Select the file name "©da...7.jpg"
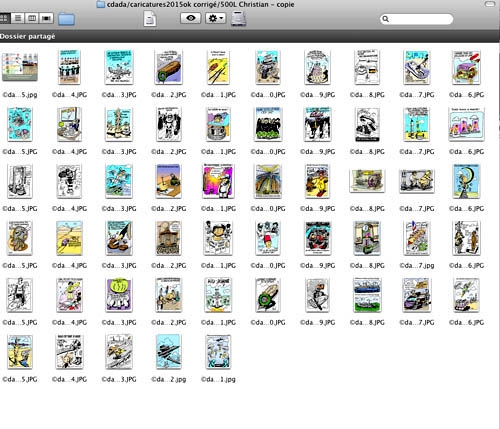Screen dimensions: 500x429 [x=417, y=266]
